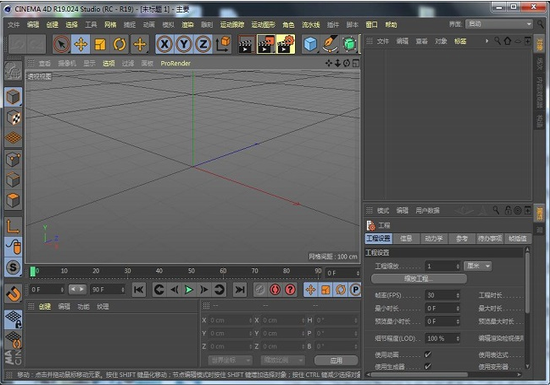Toggle Enable Axis L-shaped icon
The image size is (550, 385).
click(13, 227)
